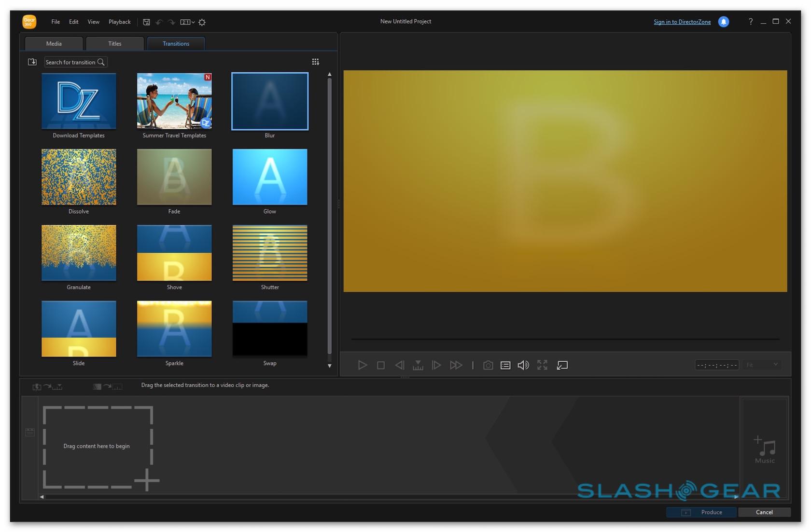Click the preview playback seek bar
The width and height of the screenshot is (811, 532).
565,339
